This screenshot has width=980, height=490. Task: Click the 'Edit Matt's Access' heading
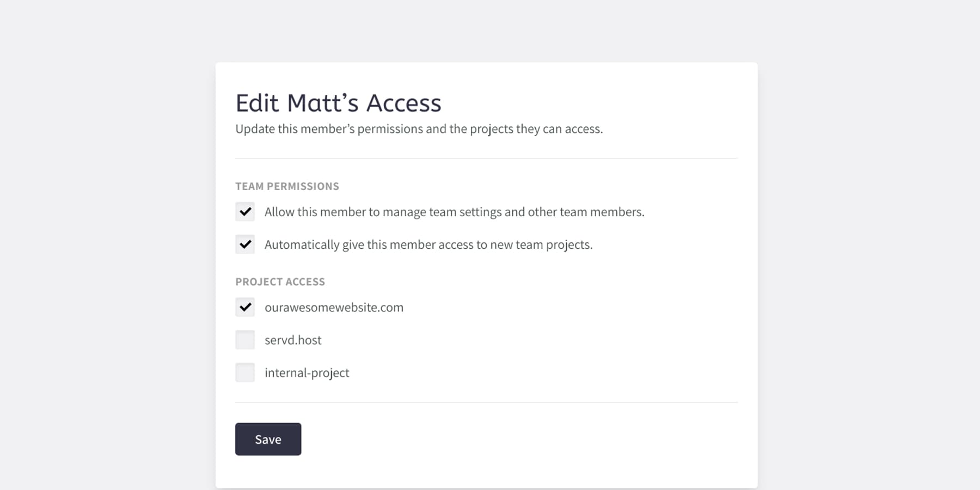[338, 103]
